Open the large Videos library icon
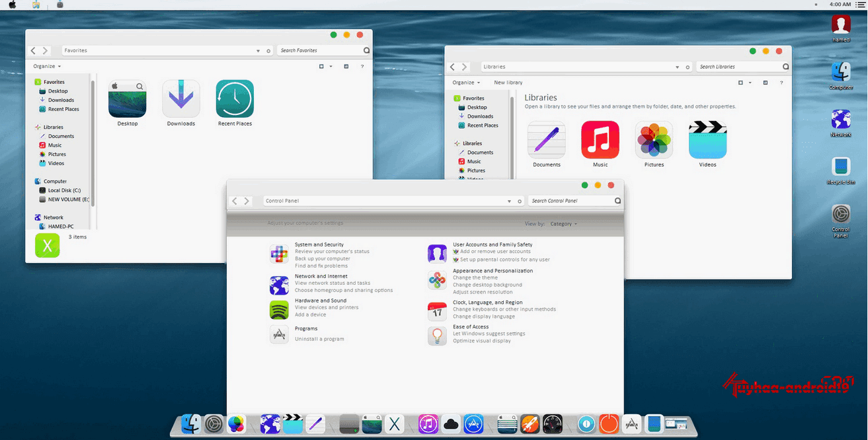Screen dimensions: 868x440 pos(707,139)
